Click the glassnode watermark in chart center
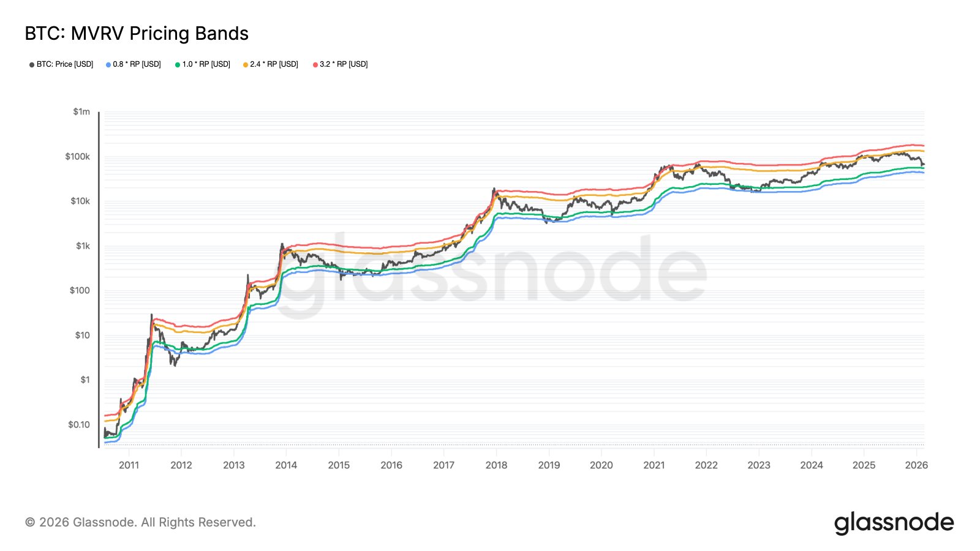The height and width of the screenshot is (551, 980). (x=490, y=272)
